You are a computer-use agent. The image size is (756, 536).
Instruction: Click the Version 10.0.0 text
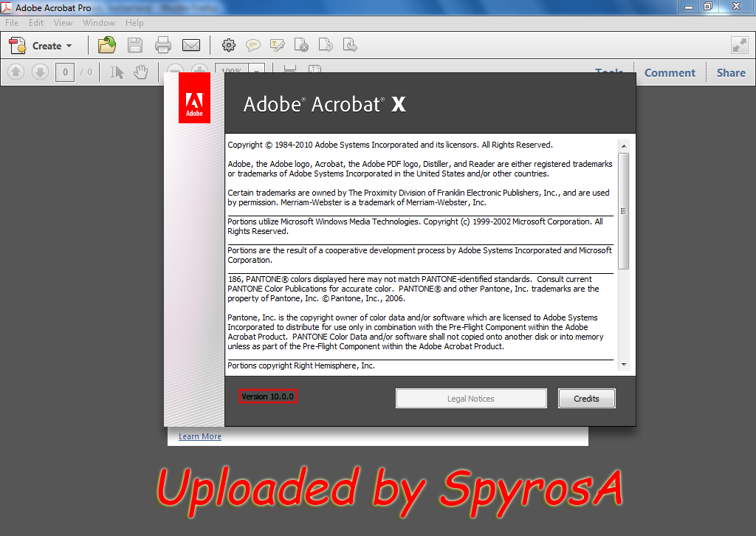pos(267,396)
